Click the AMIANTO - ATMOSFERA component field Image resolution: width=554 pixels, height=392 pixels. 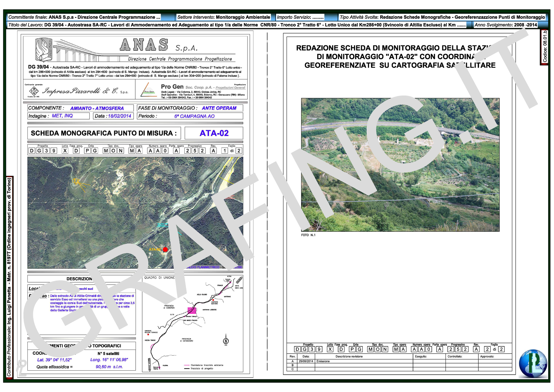97,108
